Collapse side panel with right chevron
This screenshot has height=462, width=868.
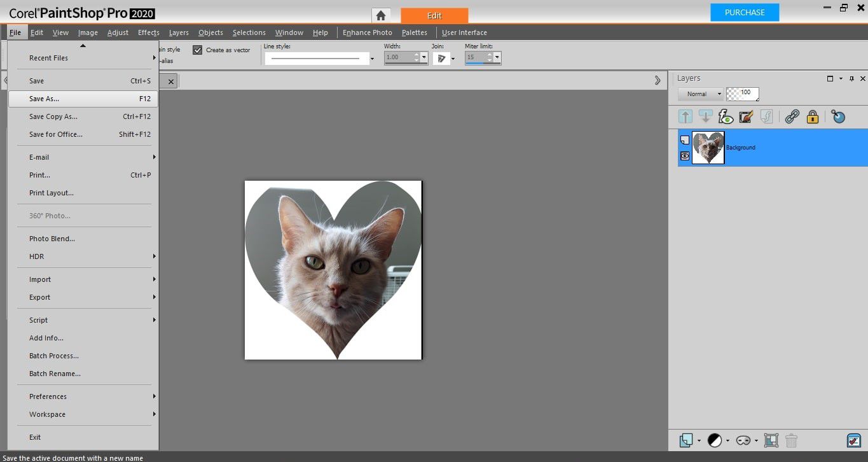658,80
